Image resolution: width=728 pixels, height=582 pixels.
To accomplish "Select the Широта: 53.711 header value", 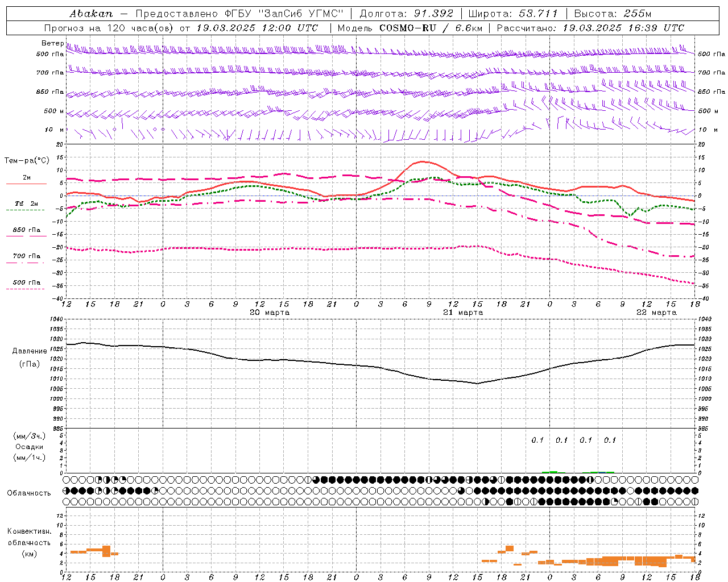I will point(514,14).
